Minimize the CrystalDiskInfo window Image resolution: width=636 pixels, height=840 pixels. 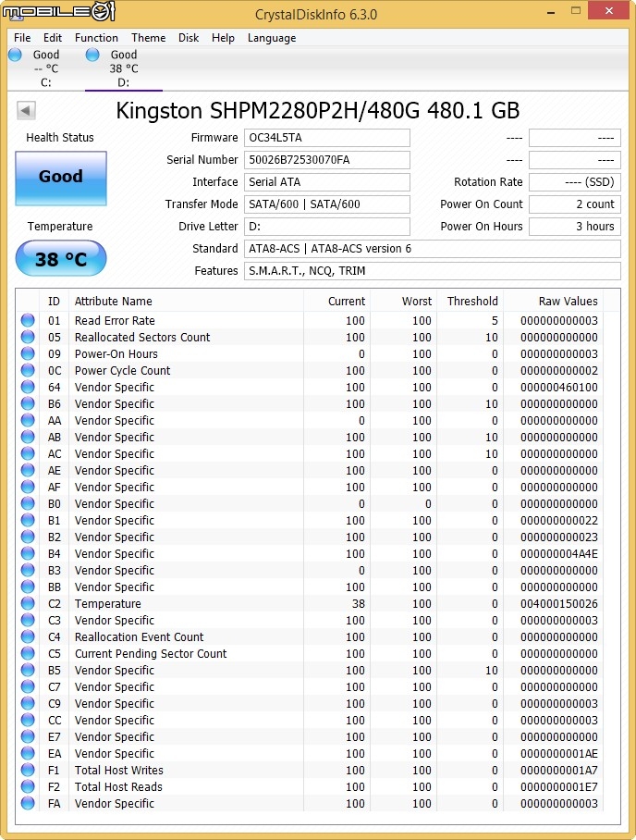551,11
